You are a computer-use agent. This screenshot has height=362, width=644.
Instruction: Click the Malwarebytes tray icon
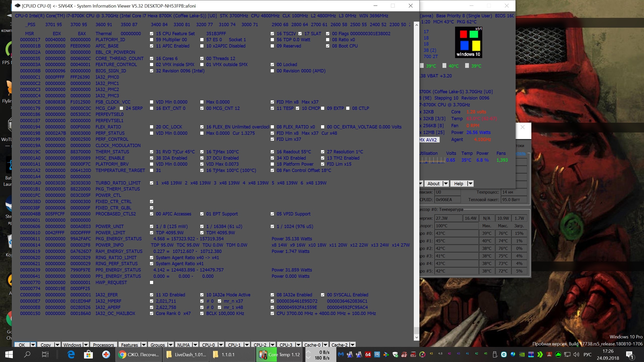[341, 354]
